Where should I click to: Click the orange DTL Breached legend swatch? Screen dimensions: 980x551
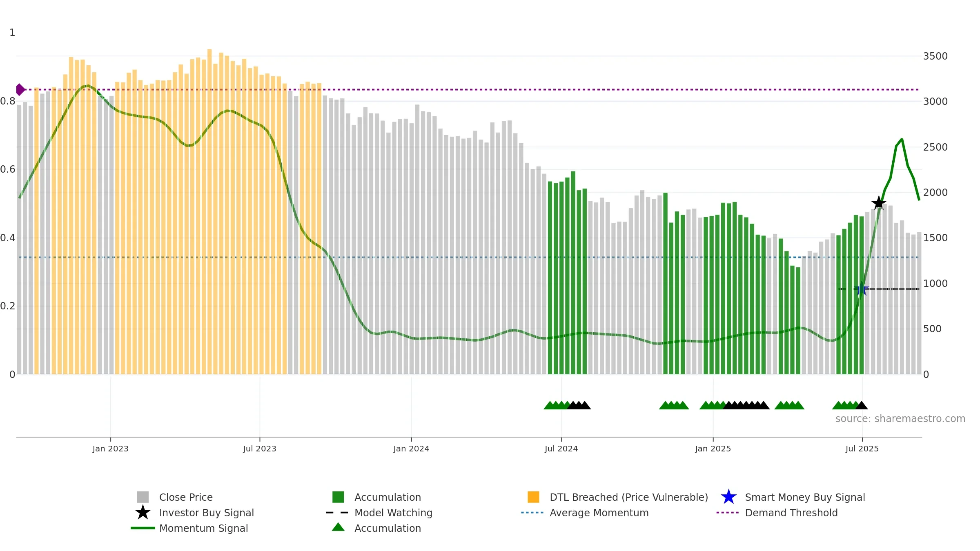[x=533, y=497]
